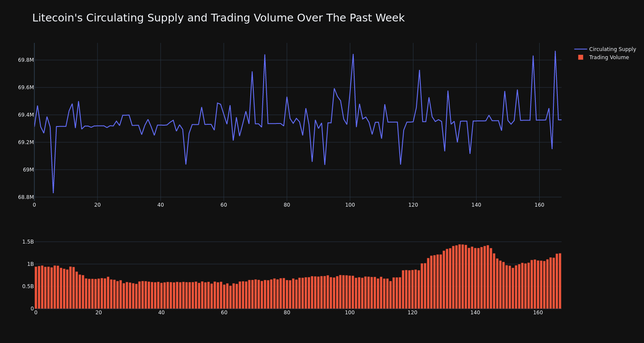Click x-axis label 100 under the volume chart
Viewport: 644px width, 343px height.
pos(350,313)
